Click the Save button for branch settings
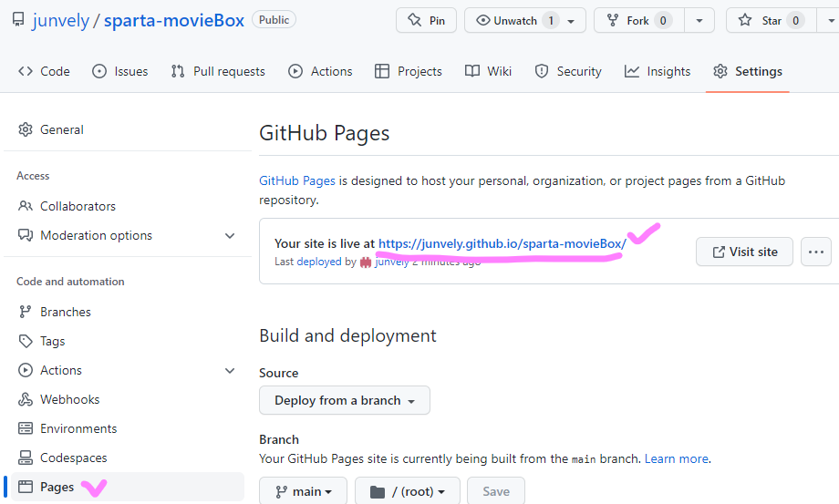This screenshot has height=504, width=839. 496,491
